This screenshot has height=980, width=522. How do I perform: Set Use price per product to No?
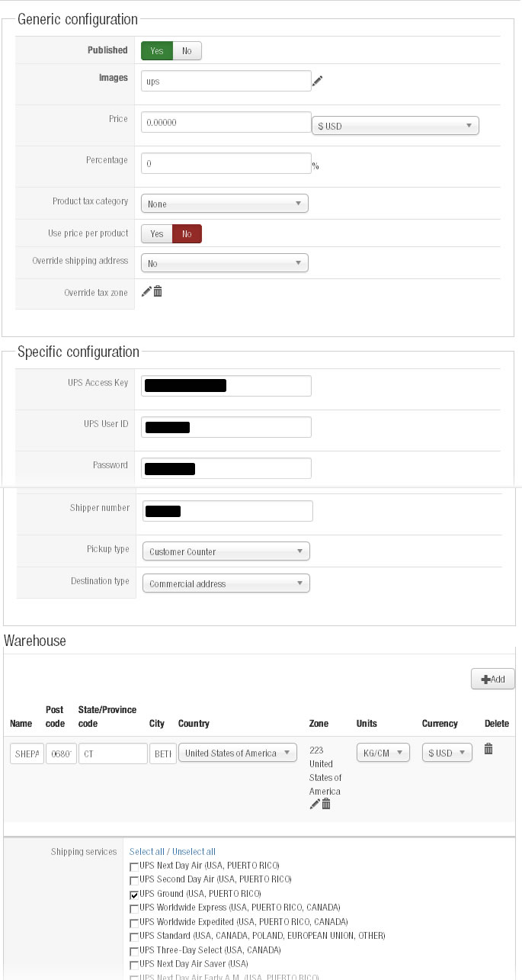pos(187,233)
